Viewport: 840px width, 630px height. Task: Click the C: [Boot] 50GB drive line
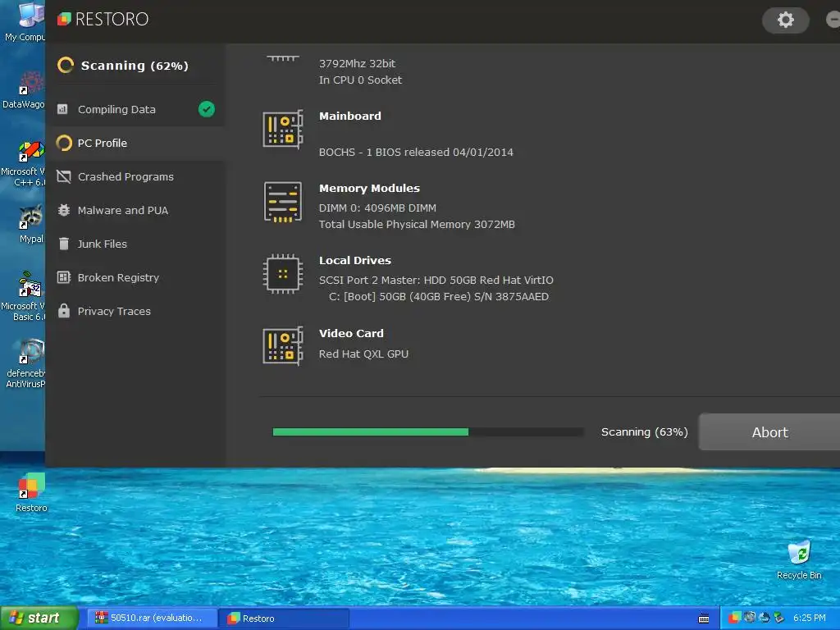(438, 297)
